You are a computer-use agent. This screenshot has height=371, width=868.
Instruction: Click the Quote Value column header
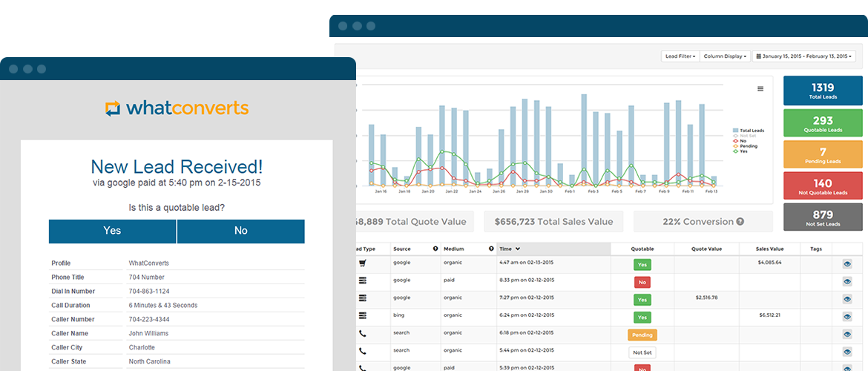point(706,249)
